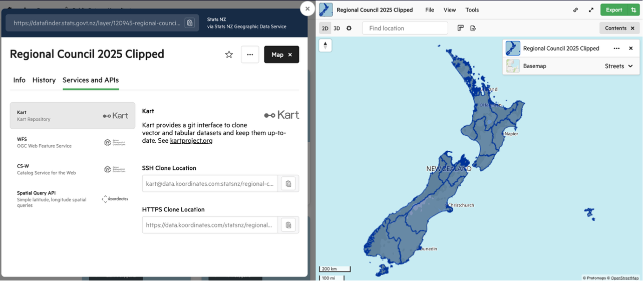Copy the HTTPS clone location
This screenshot has height=283, width=644.
pos(288,225)
